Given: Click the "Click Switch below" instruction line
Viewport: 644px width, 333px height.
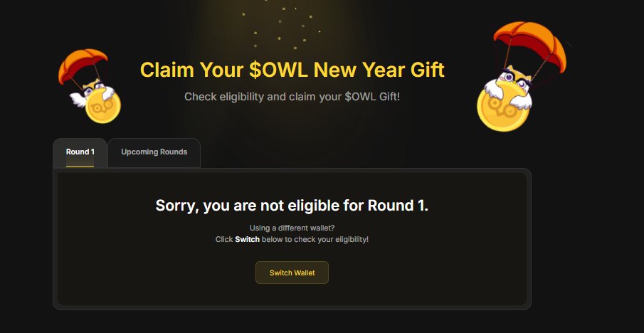Looking at the screenshot, I should point(292,240).
